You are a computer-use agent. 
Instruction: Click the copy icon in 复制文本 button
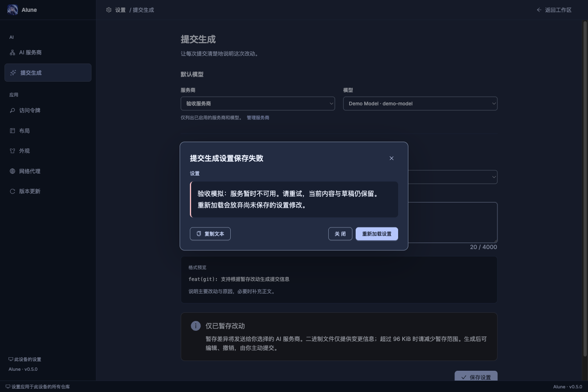click(199, 234)
